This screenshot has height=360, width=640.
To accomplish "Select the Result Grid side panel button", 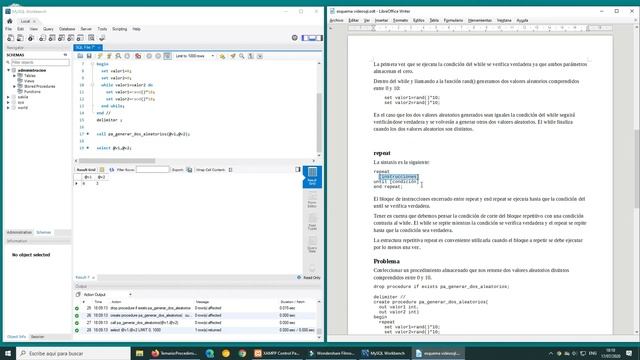I will 312,177.
